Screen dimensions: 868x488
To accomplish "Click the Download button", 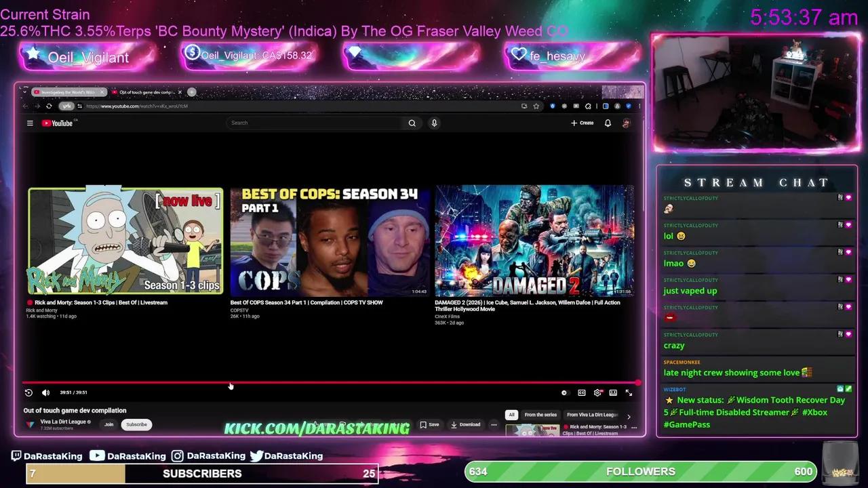I will tap(465, 425).
